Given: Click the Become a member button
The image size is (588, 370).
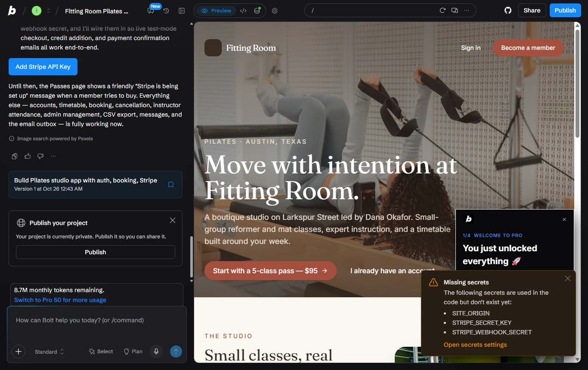Looking at the screenshot, I should tap(528, 48).
